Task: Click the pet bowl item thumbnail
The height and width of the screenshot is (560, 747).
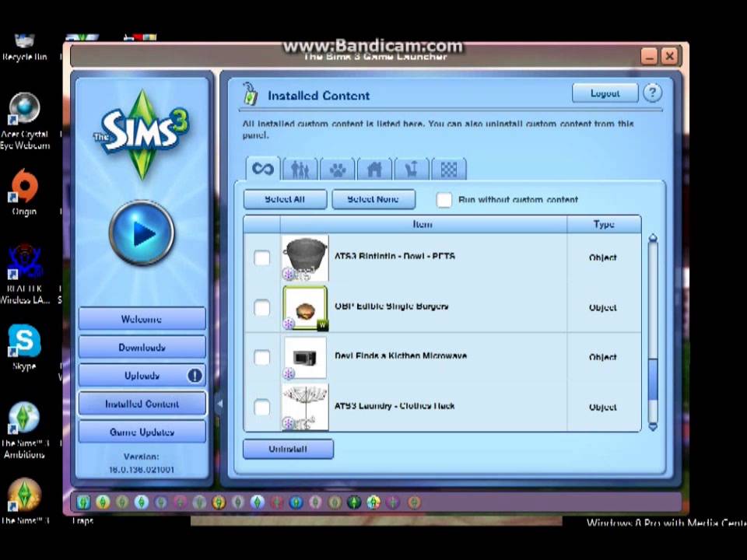Action: [x=305, y=257]
